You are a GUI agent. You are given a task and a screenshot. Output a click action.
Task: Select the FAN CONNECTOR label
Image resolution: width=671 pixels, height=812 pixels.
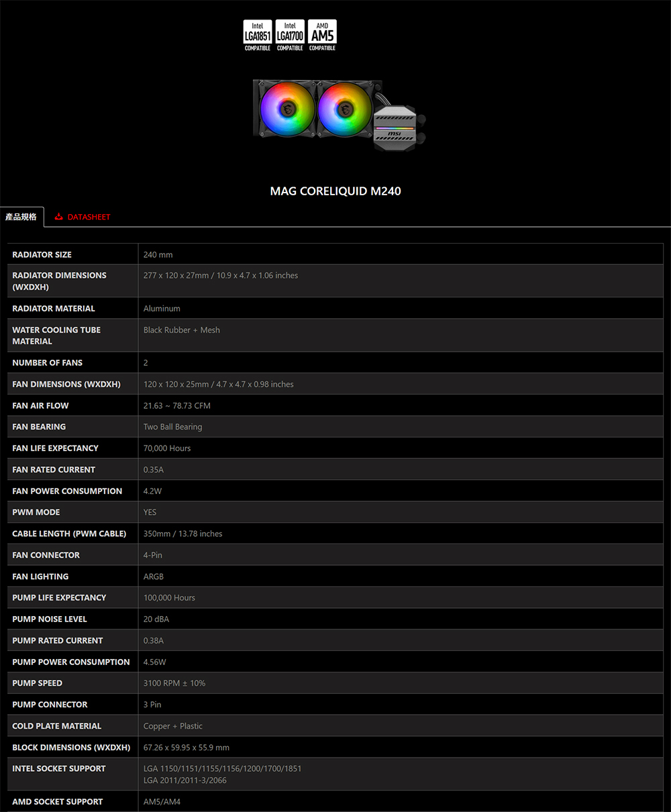(46, 555)
